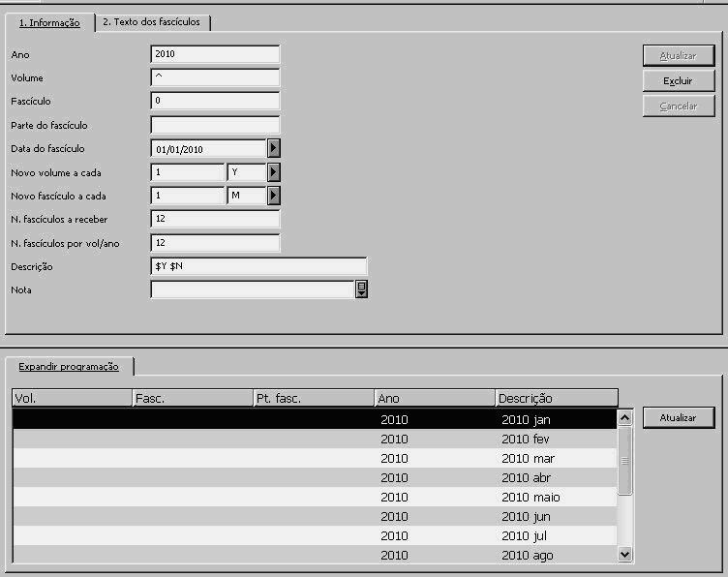Click the Novo volume unit field showing Y
This screenshot has width=728, height=577.
247,172
